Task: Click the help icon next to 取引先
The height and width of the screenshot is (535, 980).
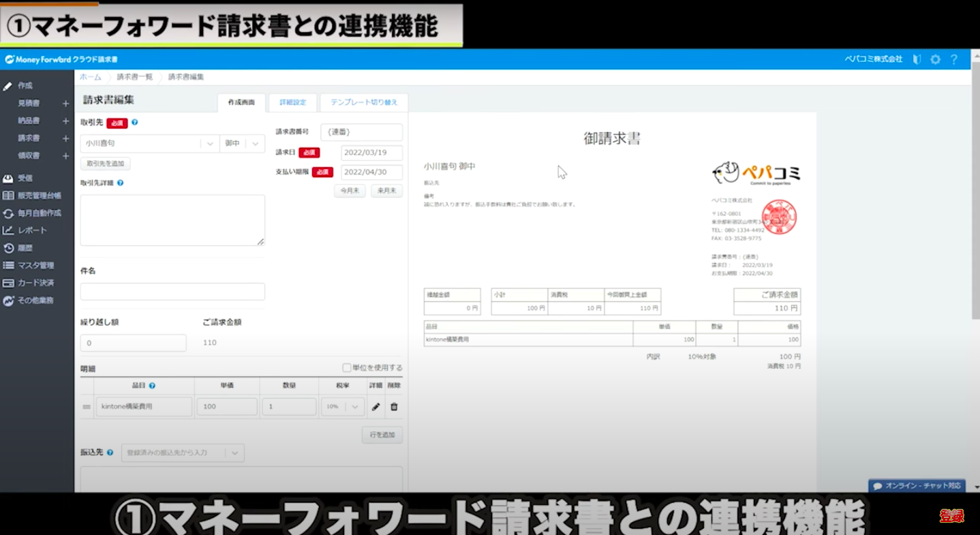Action: (135, 123)
